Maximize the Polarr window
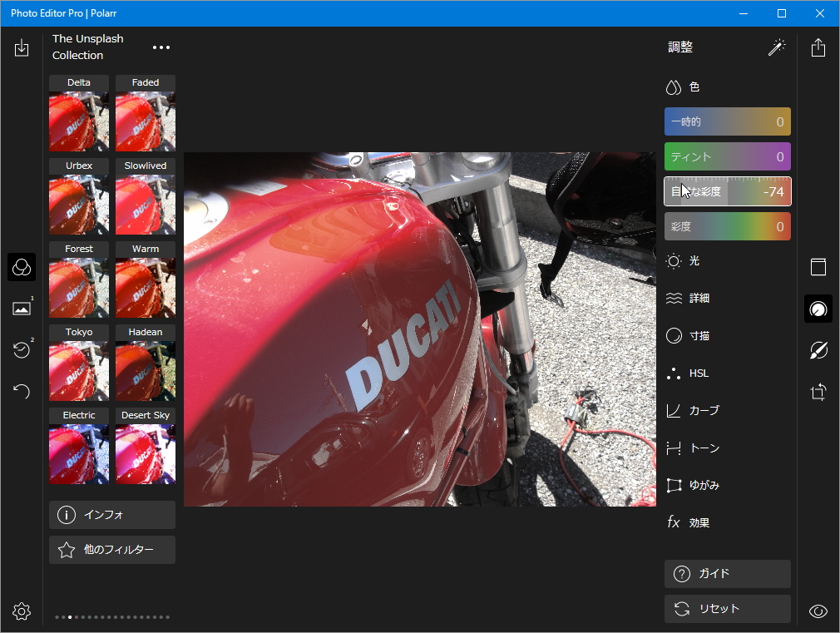840x633 pixels. coord(782,13)
